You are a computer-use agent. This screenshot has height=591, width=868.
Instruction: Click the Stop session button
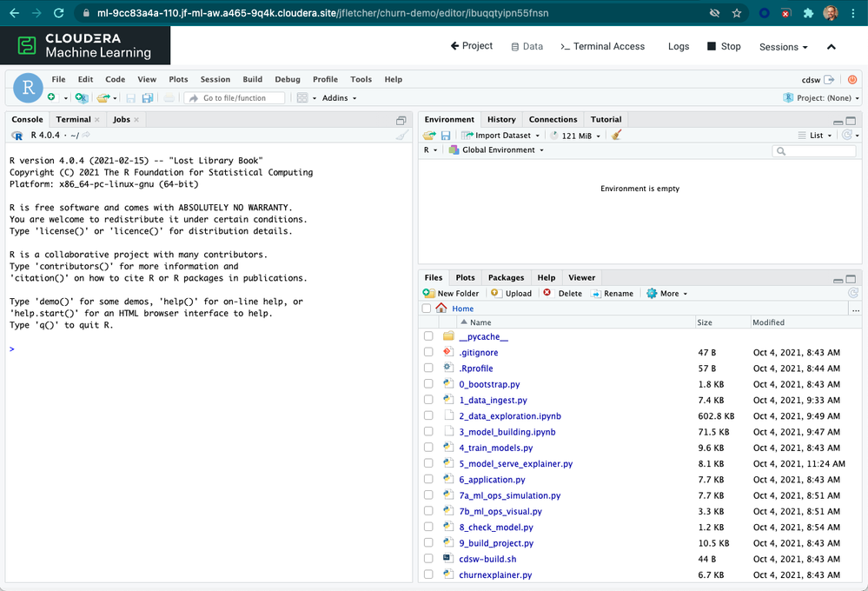coord(724,47)
